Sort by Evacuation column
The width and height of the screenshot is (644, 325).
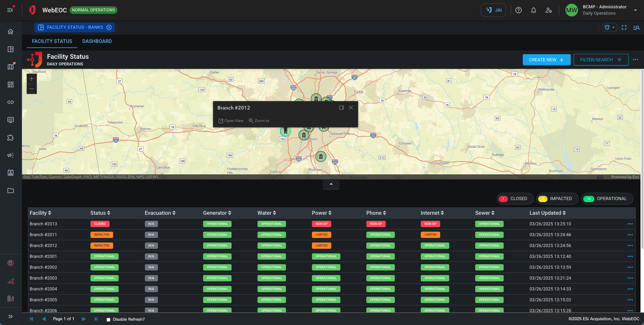(160, 213)
